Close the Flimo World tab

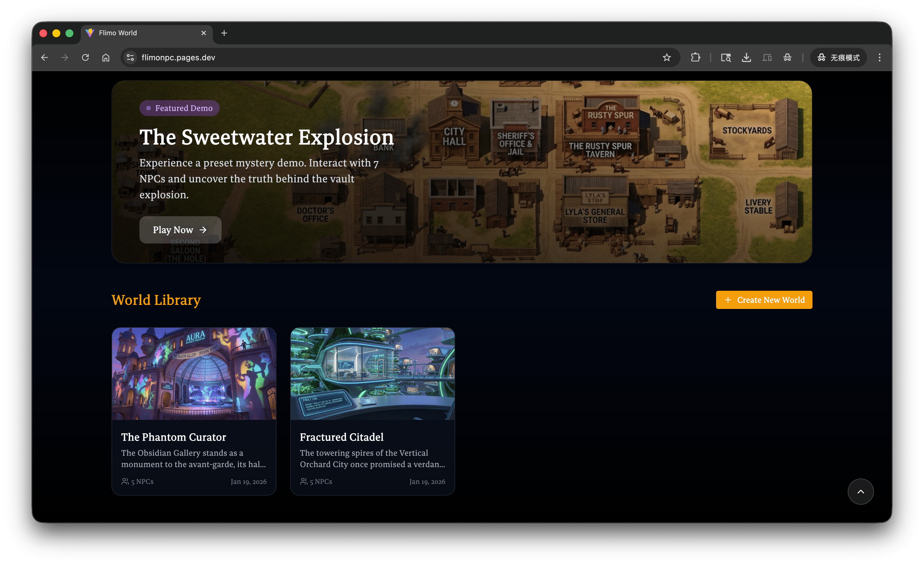(204, 33)
